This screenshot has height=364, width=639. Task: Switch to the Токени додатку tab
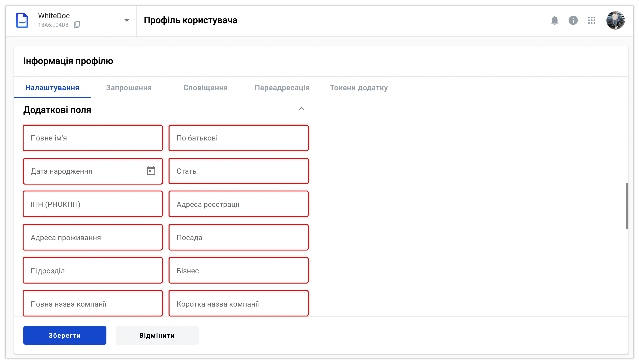[359, 88]
